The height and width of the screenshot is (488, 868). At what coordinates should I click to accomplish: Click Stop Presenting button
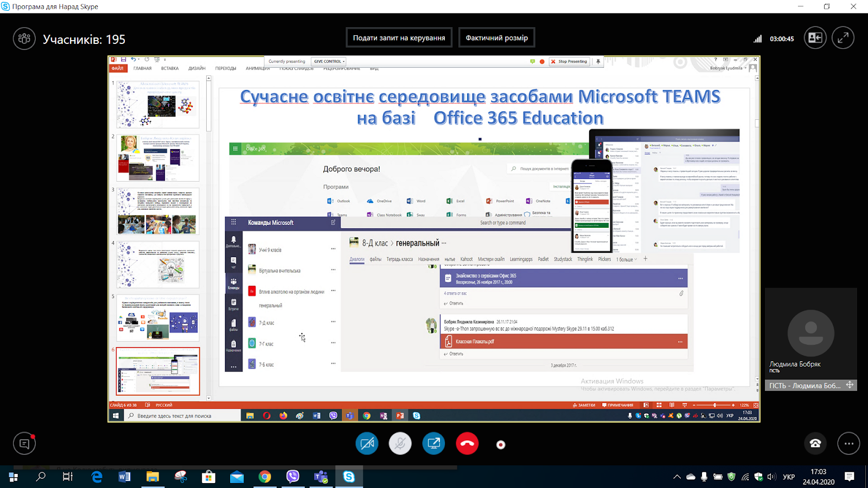tap(569, 61)
